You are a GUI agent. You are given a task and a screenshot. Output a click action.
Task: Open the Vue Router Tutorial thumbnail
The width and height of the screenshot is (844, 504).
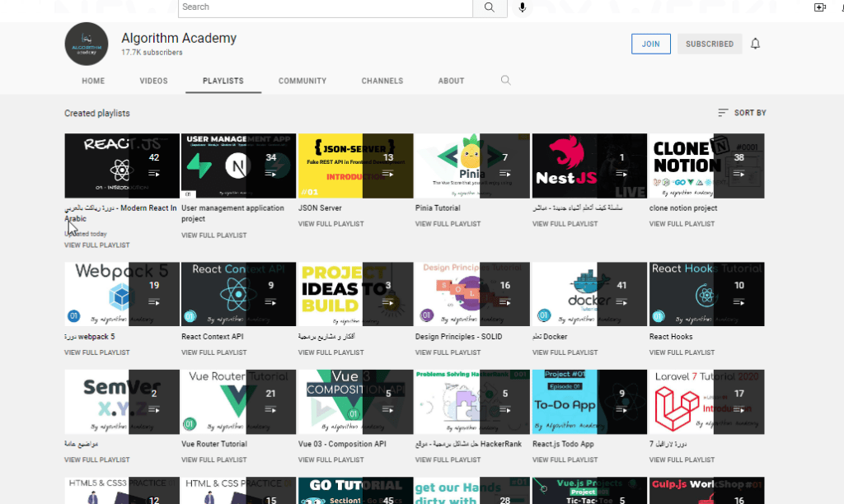coord(238,401)
